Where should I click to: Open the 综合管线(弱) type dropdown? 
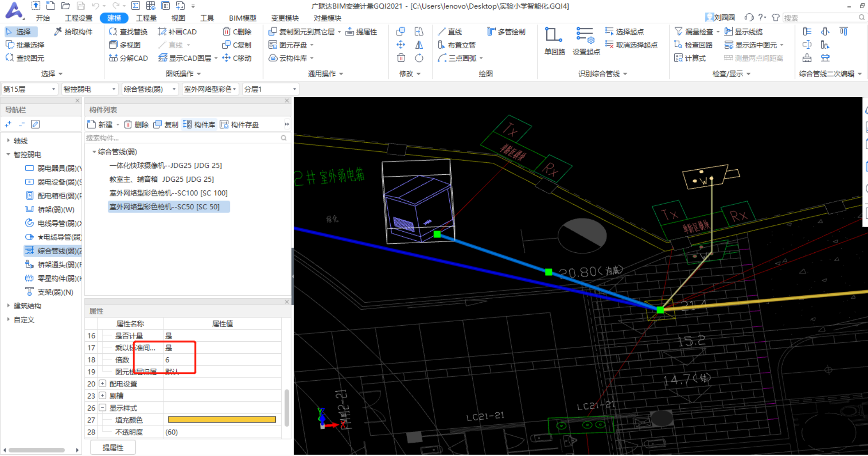tap(150, 89)
